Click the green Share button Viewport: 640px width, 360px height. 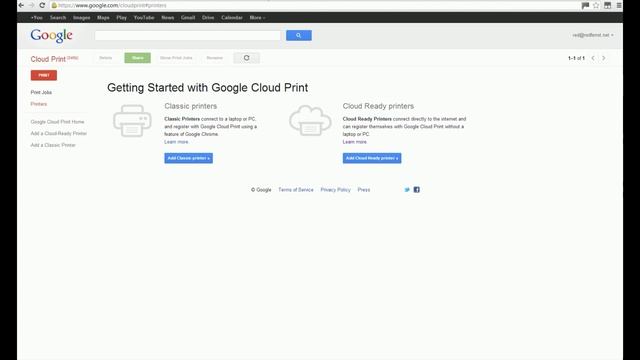coord(138,58)
